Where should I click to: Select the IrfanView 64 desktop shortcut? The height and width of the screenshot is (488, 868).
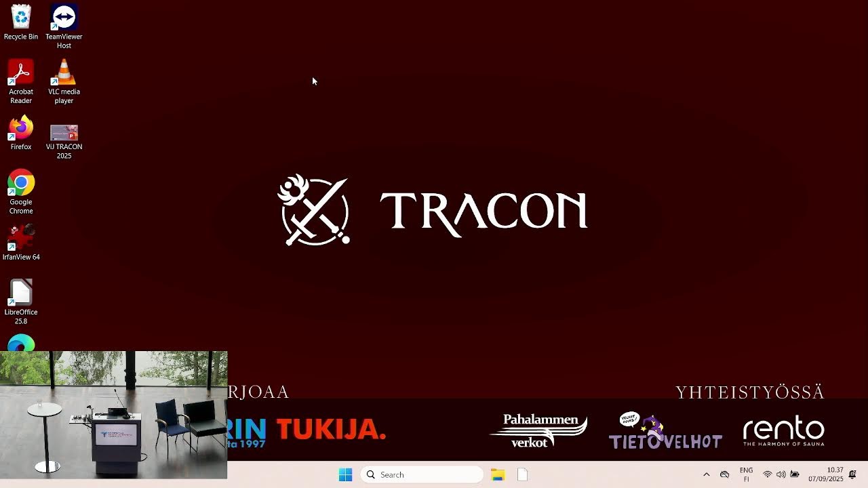click(x=21, y=243)
